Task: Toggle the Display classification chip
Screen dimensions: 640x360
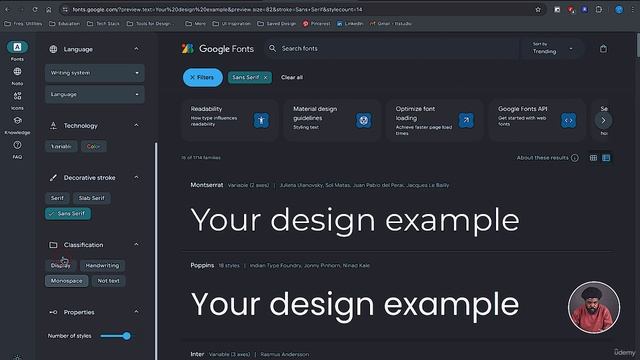Action: coord(60,266)
